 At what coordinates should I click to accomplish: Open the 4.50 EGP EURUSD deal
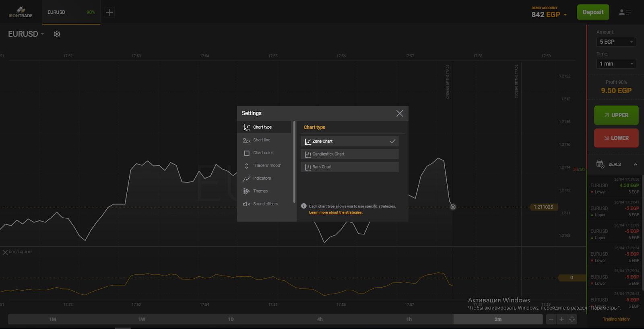tap(615, 186)
